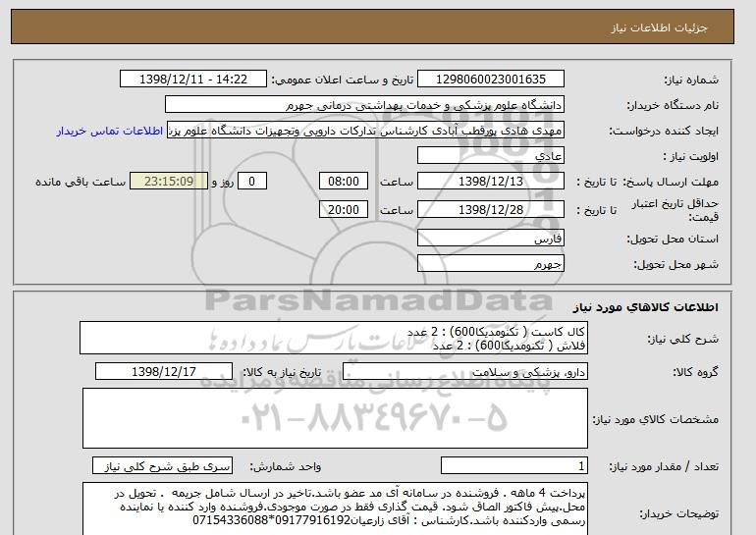Click the استان محل تحویل label
Image resolution: width=756 pixels, height=535 pixels.
(x=673, y=239)
